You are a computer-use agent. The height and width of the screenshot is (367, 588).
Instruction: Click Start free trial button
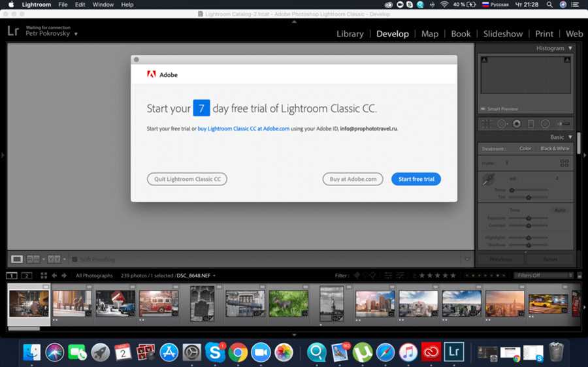[x=416, y=179]
